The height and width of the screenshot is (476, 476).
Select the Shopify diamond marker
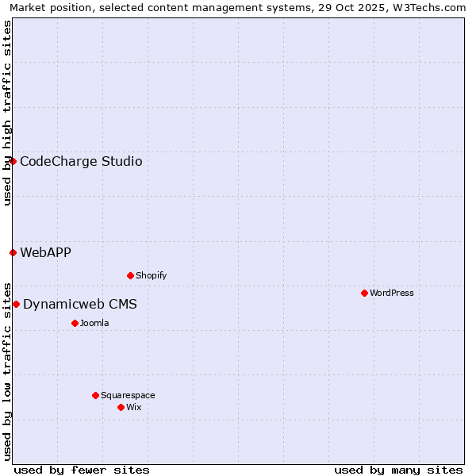[130, 275]
